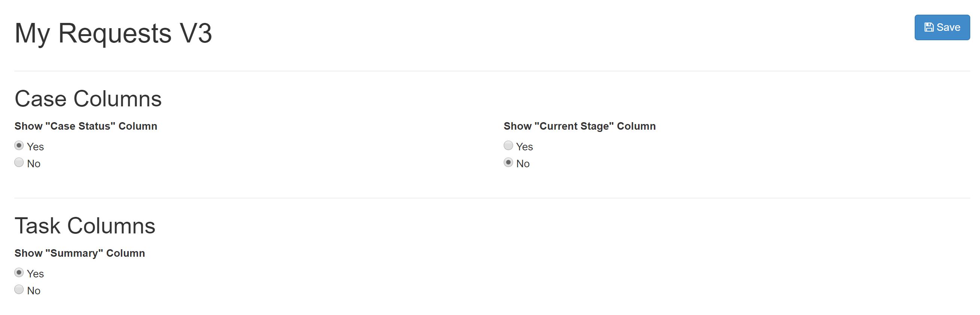Click the floppy disk icon in Save
Image resolution: width=980 pixels, height=315 pixels.
click(x=929, y=27)
